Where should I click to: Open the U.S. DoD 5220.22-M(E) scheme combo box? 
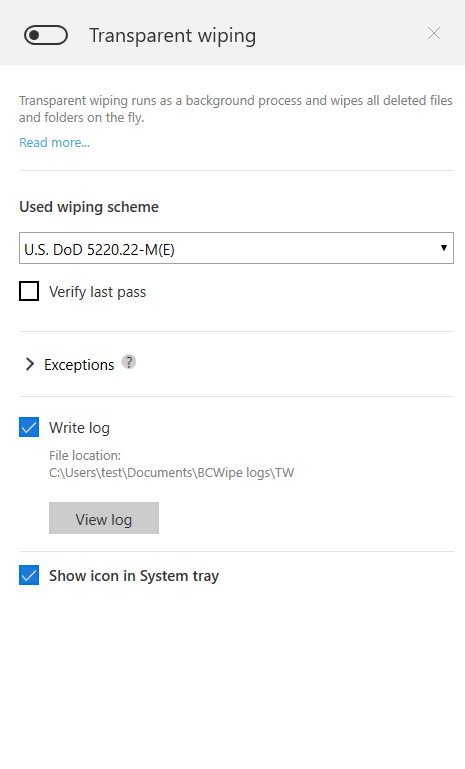click(x=236, y=248)
